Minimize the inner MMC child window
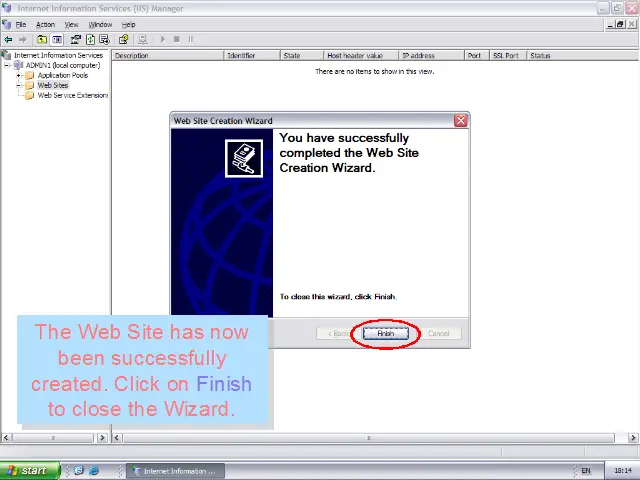 [x=610, y=24]
